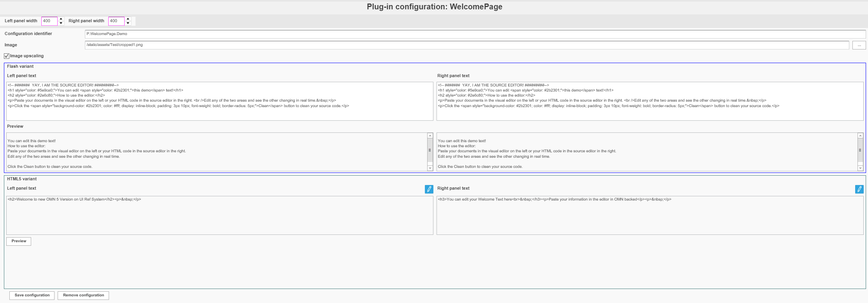Click the Left panel width field
The width and height of the screenshot is (868, 303).
coord(49,21)
